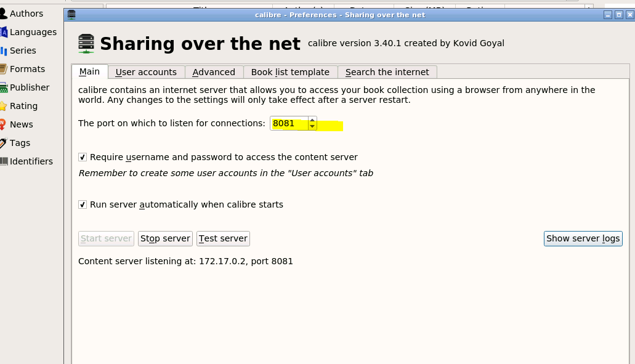Click the Test server button

click(223, 238)
